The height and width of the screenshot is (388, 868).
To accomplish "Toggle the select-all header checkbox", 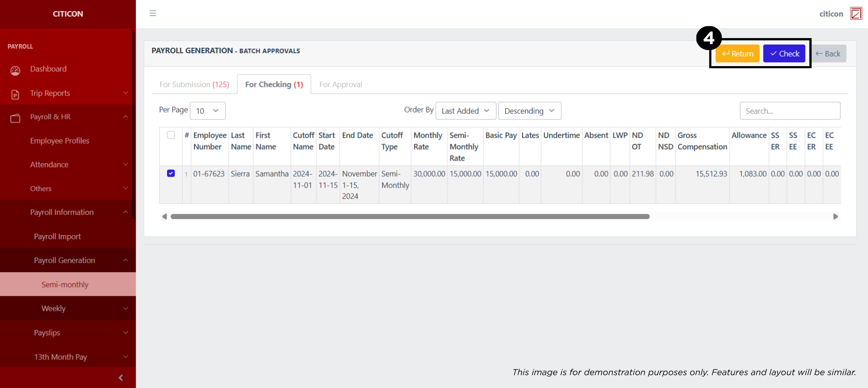I will click(x=171, y=135).
